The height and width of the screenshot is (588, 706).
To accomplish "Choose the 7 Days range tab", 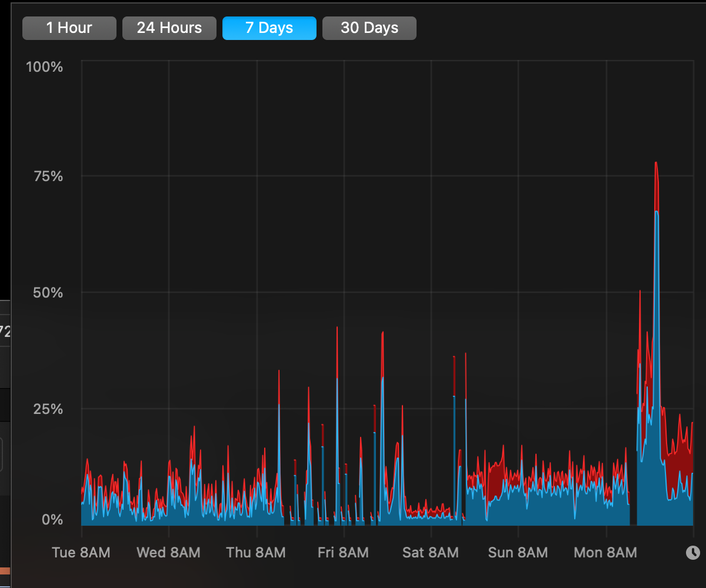I will [269, 28].
